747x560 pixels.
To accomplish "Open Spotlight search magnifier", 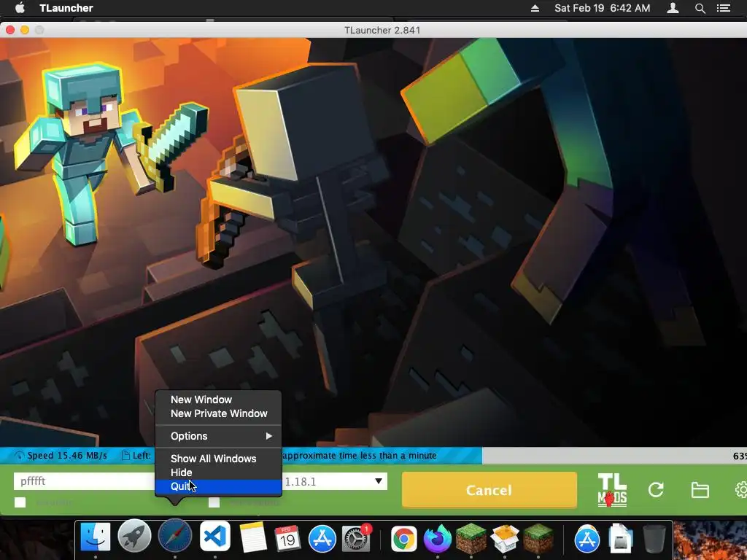I will (700, 8).
